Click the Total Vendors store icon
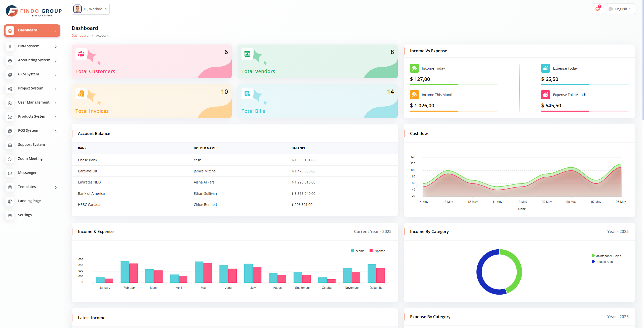644x328 pixels. (247, 54)
